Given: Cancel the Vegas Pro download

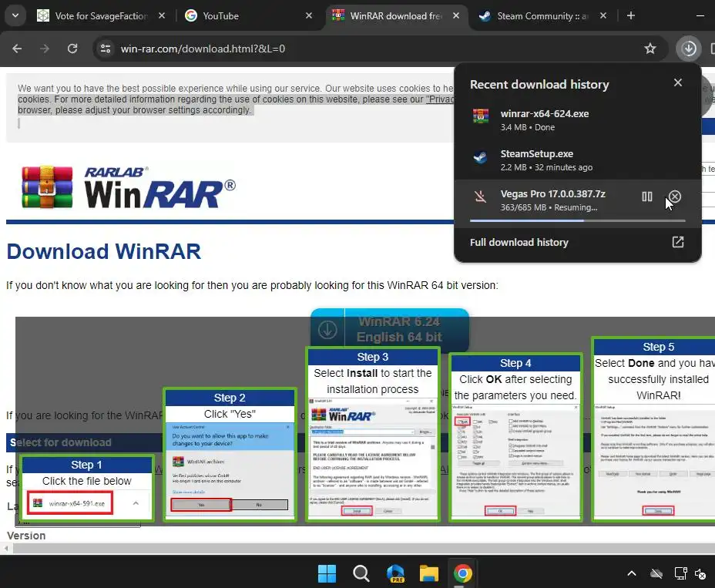Looking at the screenshot, I should 675,197.
